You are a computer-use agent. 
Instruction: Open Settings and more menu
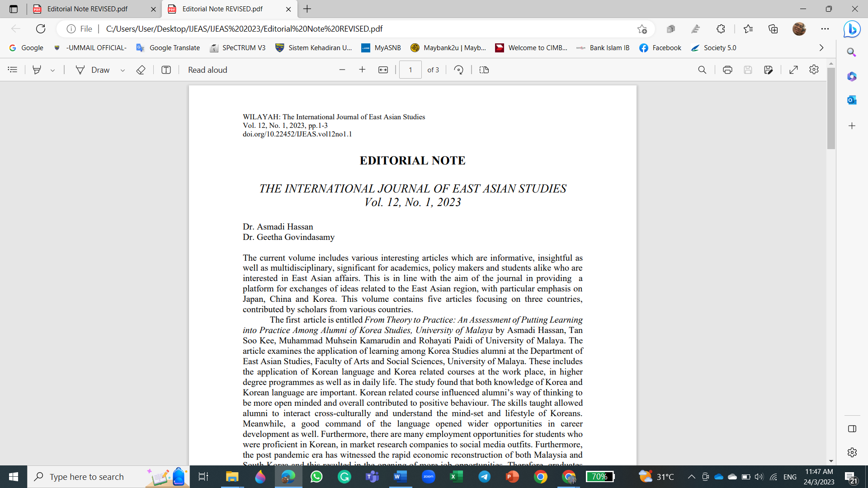(x=825, y=29)
